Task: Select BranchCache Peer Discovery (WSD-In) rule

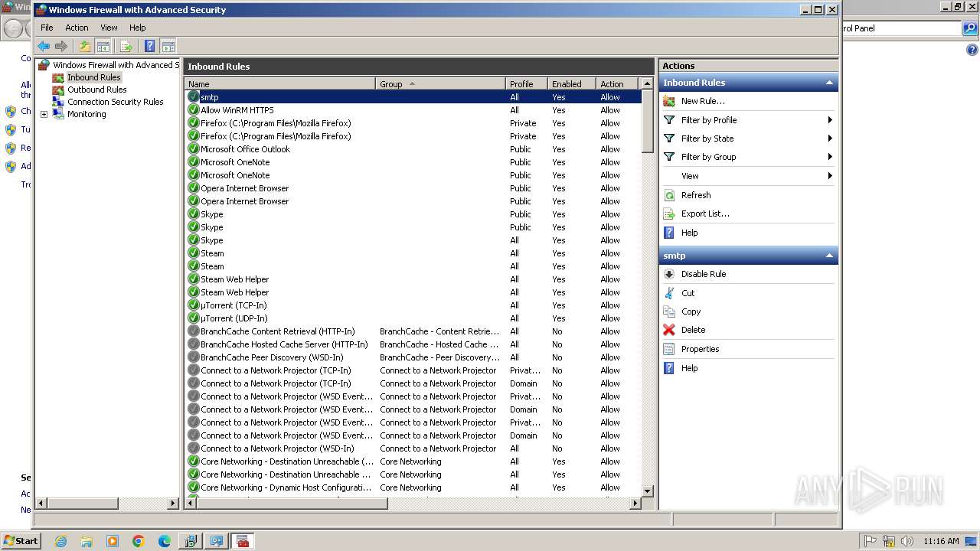Action: (x=413, y=357)
